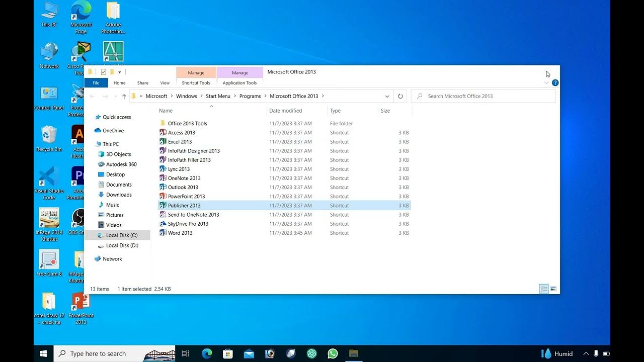Open the Application Tools tab
Viewport: 644px width, 362px height.
pyautogui.click(x=239, y=83)
